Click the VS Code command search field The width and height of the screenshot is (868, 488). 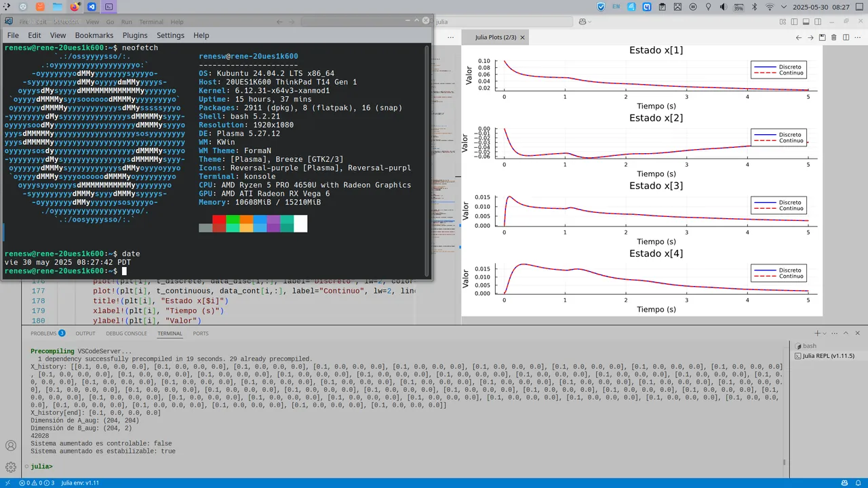click(502, 22)
